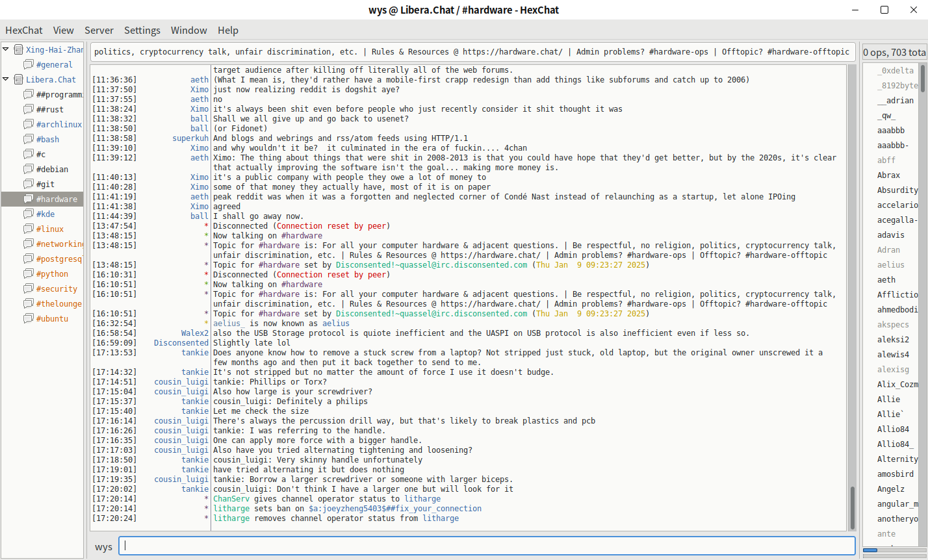This screenshot has width=928, height=560.
Task: Click the ##rust channel icon
Action: click(29, 109)
